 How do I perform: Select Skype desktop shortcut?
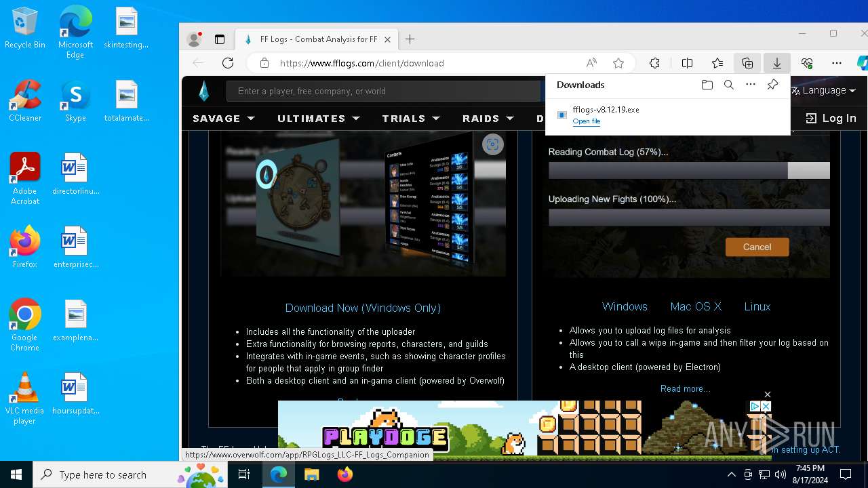click(x=75, y=102)
